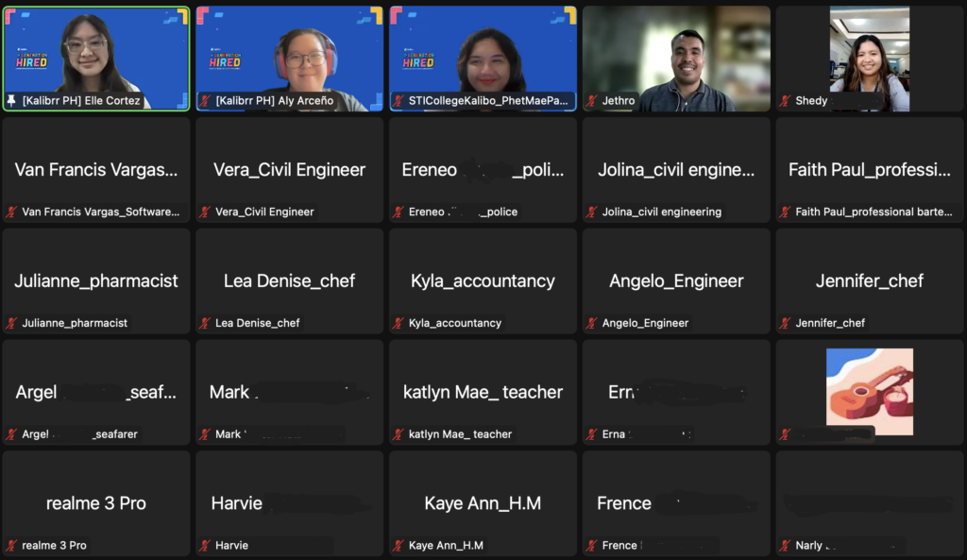967x560 pixels.
Task: Click muted mic icon on Vera_Civil Engineer tile
Action: coord(205,212)
